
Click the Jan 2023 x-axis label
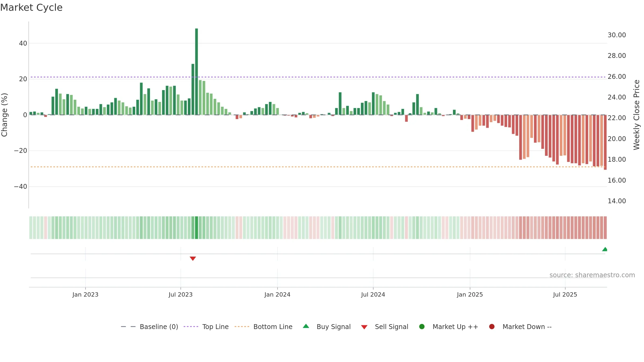(x=85, y=295)
